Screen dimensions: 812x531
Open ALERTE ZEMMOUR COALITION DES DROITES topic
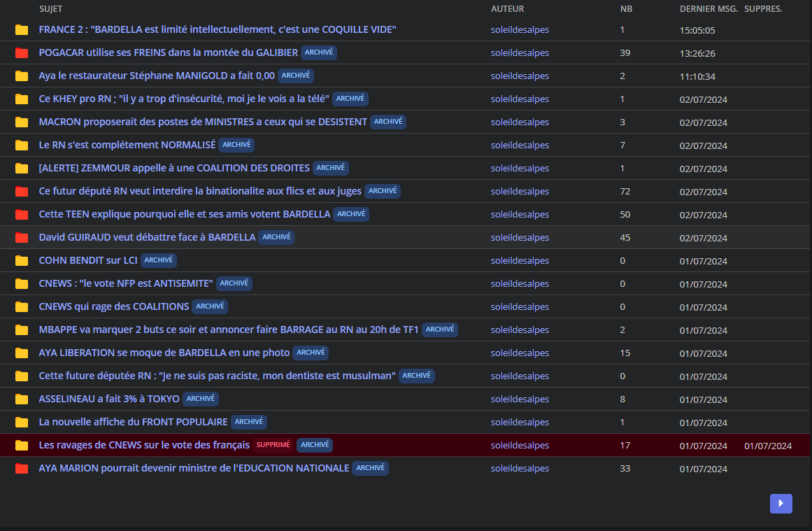(x=174, y=168)
